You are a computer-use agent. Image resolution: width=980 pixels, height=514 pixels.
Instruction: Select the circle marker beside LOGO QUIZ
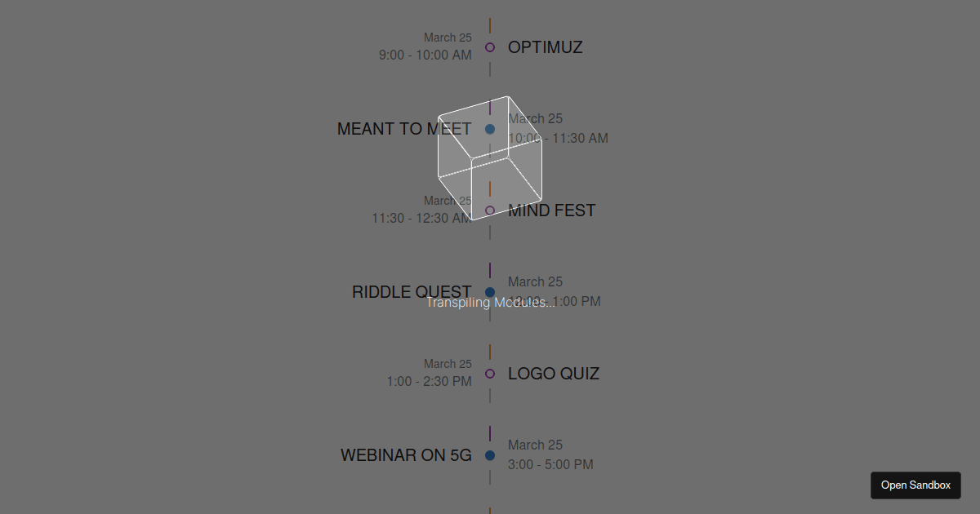click(x=489, y=373)
